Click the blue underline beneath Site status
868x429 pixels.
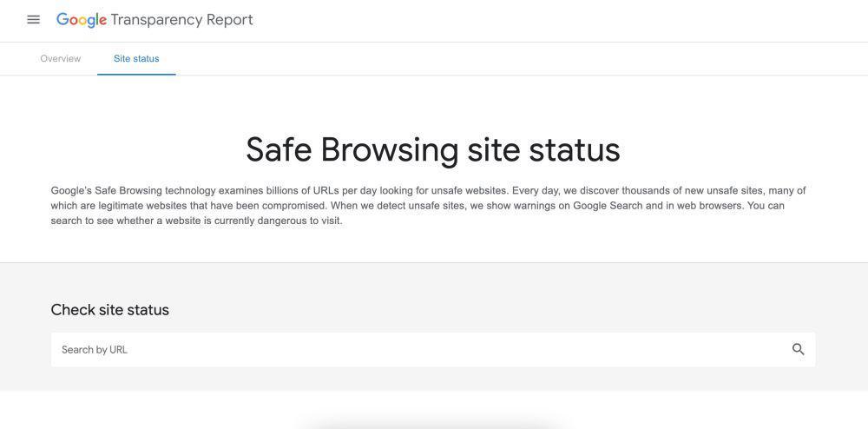pos(136,74)
